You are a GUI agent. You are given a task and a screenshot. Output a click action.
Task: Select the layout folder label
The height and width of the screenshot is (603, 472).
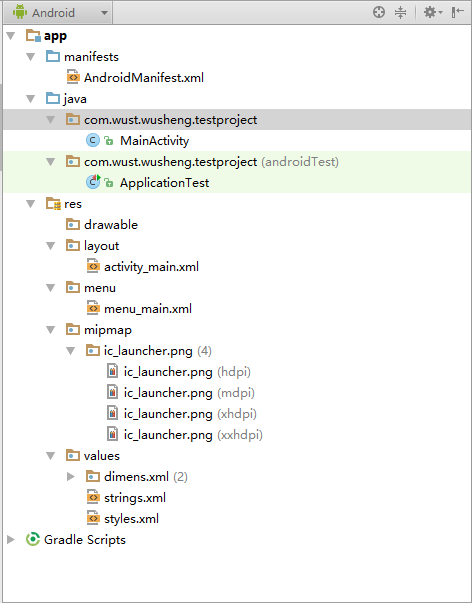(x=102, y=246)
